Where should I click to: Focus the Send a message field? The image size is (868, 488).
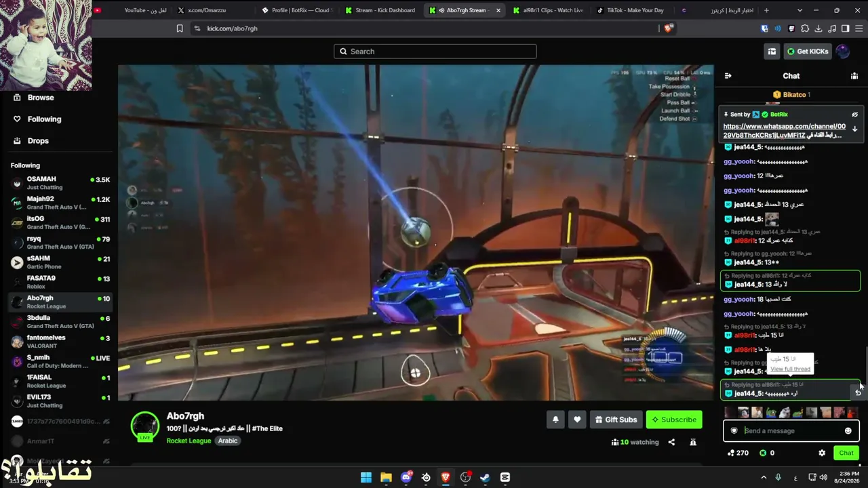[791, 431]
